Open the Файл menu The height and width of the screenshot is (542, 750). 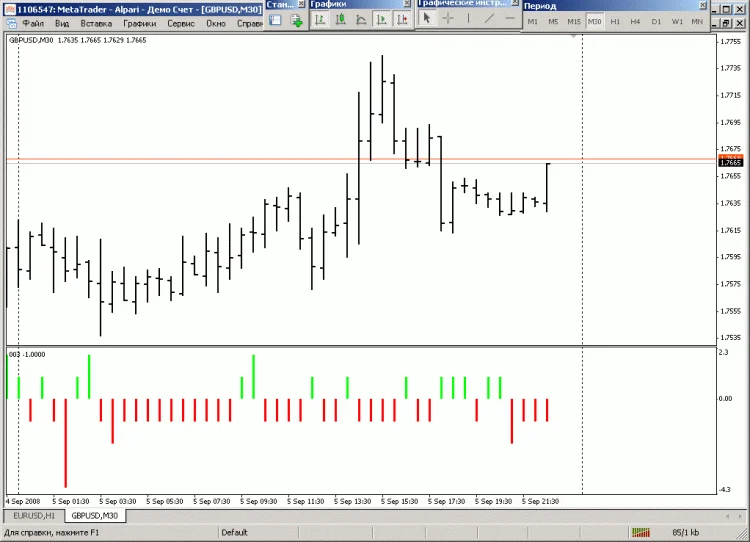(33, 23)
